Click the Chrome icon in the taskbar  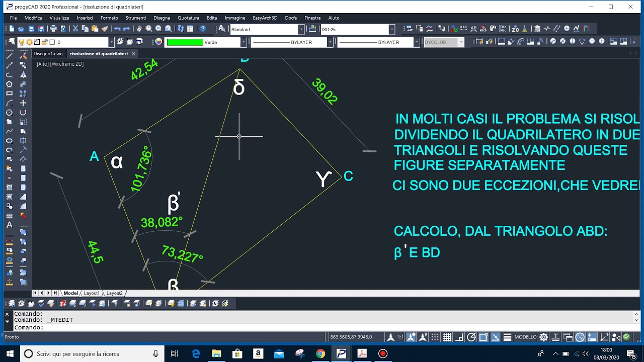[x=320, y=353]
